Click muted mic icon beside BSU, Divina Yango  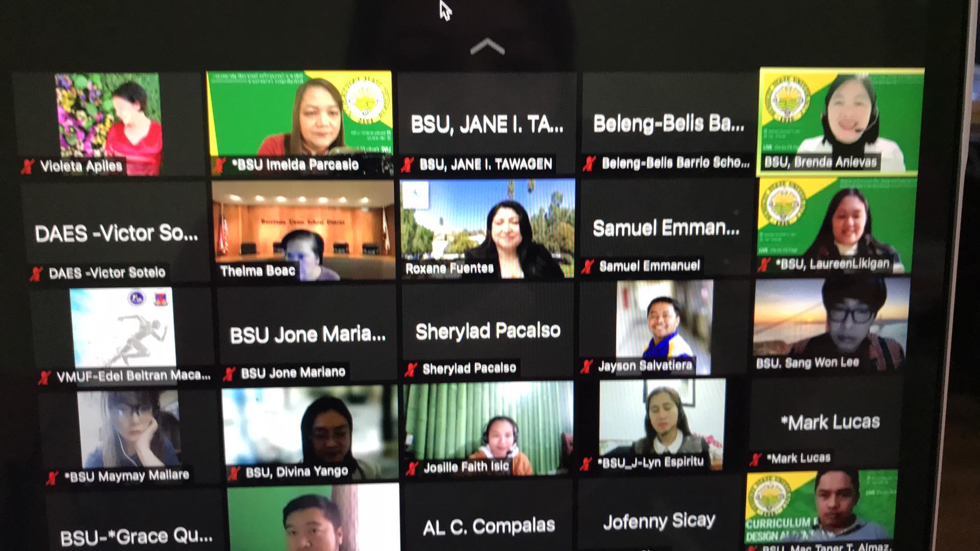234,473
